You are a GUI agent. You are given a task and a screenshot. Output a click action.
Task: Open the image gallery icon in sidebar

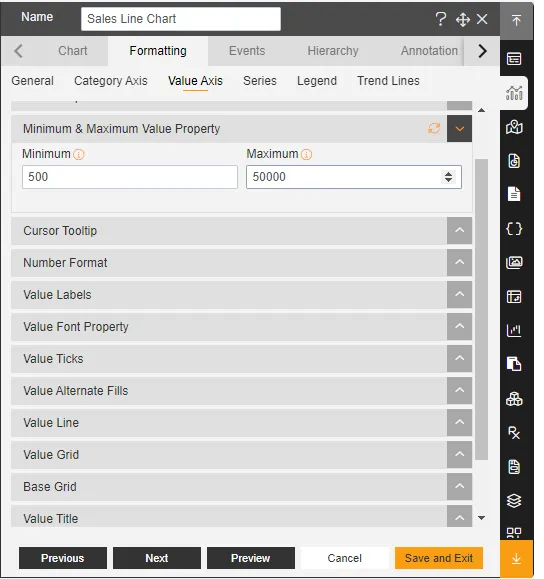click(x=514, y=263)
